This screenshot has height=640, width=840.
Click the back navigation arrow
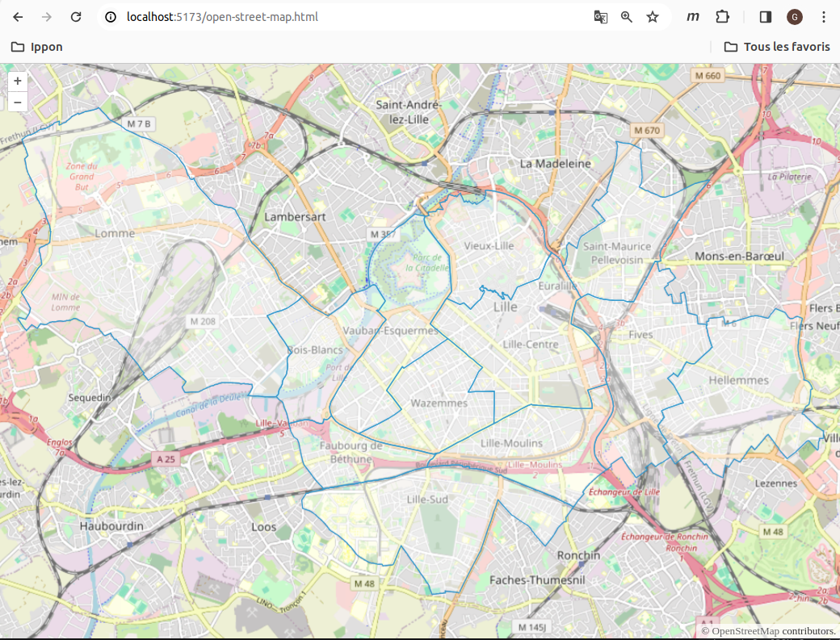click(x=17, y=16)
